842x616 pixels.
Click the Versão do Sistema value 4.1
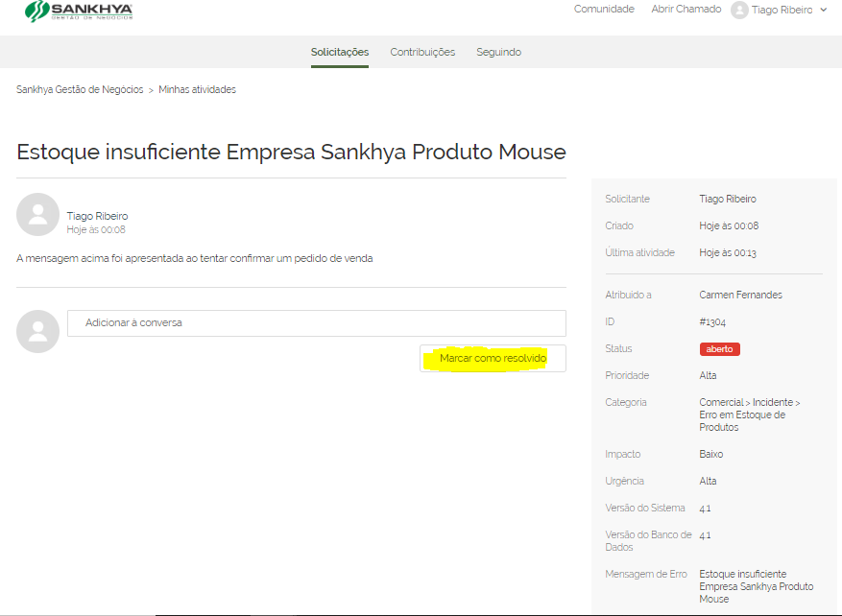[705, 509]
